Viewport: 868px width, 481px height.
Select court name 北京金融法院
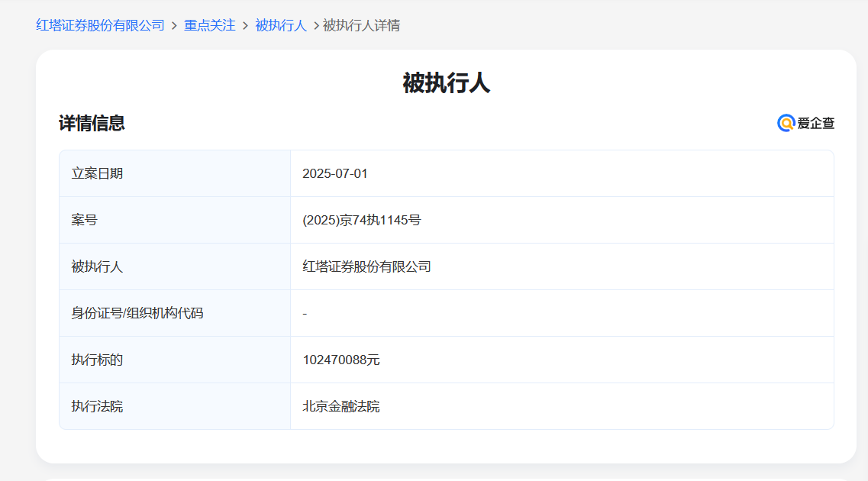(x=341, y=406)
